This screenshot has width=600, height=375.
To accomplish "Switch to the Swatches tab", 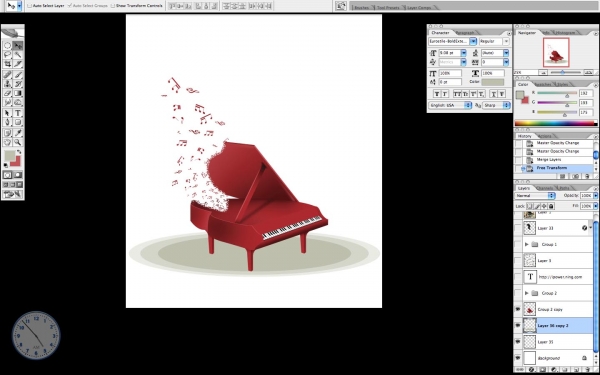I will 543,84.
